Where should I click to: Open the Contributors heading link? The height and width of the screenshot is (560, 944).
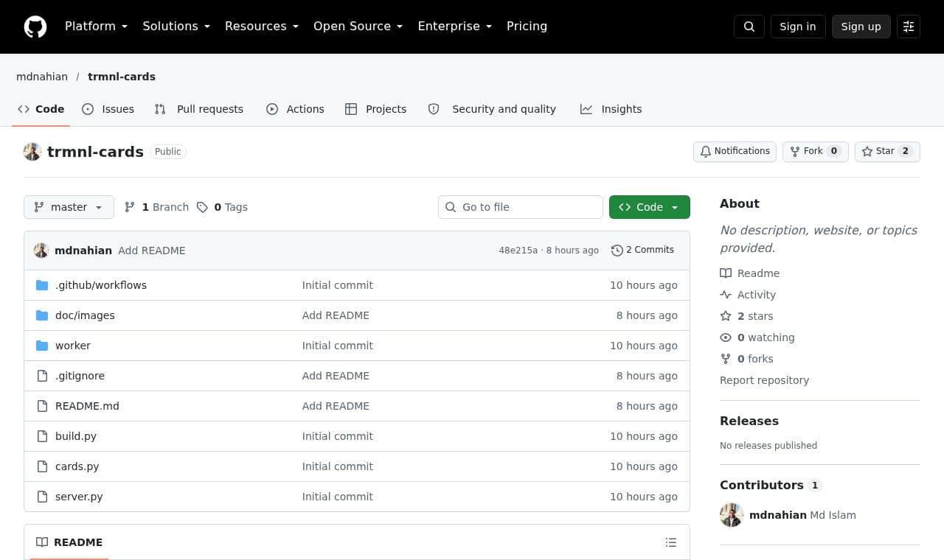tap(771, 485)
